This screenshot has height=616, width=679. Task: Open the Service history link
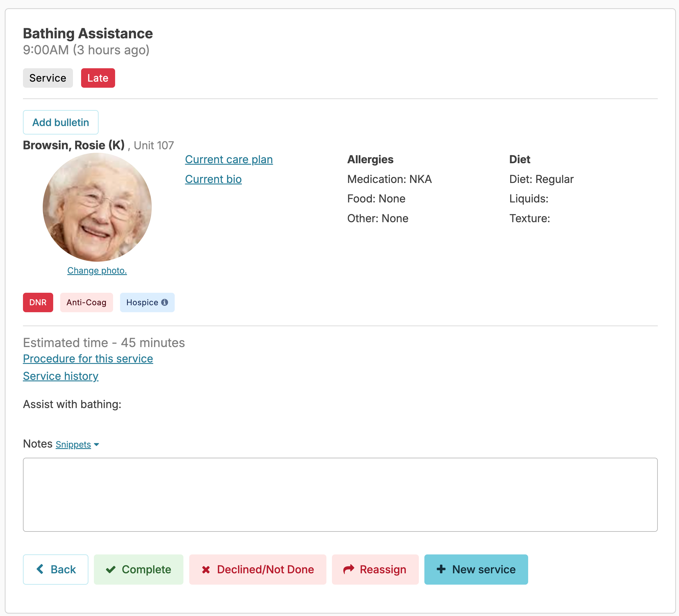[61, 376]
